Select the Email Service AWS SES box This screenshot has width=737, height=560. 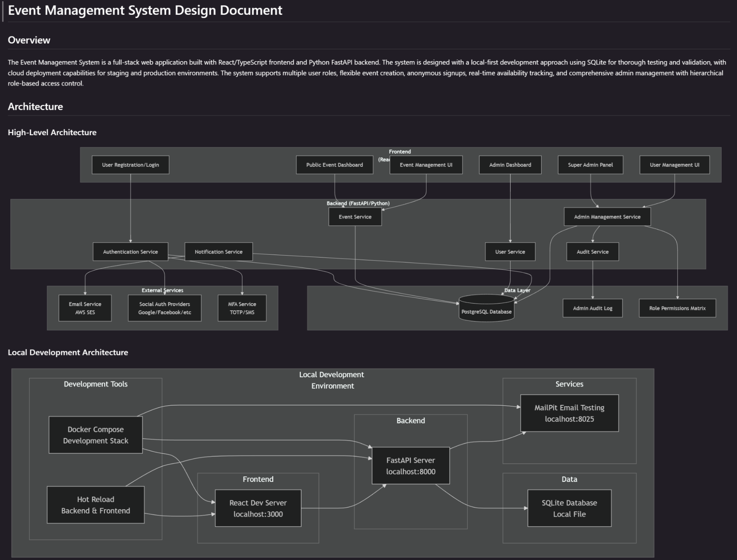tap(85, 308)
